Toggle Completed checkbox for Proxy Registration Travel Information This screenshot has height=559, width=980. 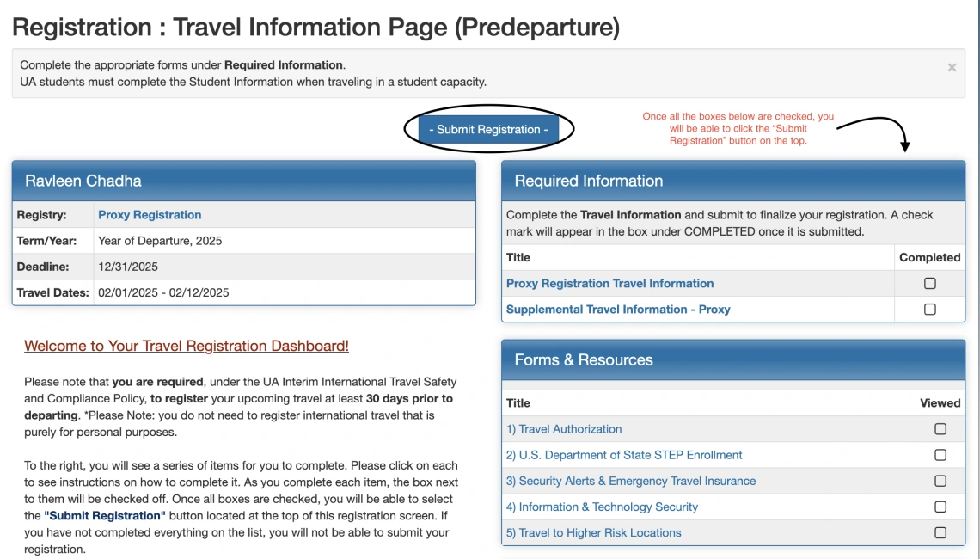pyautogui.click(x=929, y=283)
